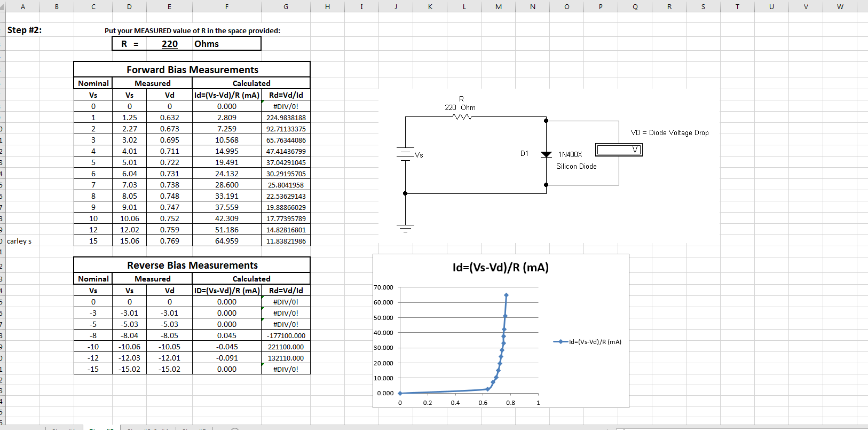Click the Vd cell reading 0.695
Viewport: 868px width, 430px height.
(x=170, y=140)
